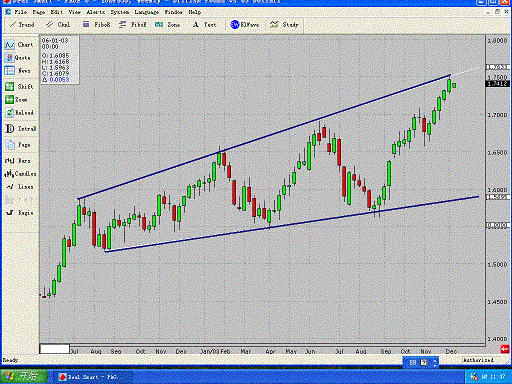512x384 pixels.
Task: Open the Edit menu
Action: click(x=57, y=12)
